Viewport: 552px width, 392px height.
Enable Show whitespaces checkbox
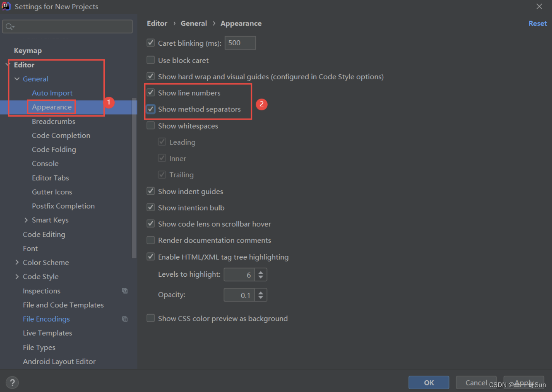coord(151,126)
